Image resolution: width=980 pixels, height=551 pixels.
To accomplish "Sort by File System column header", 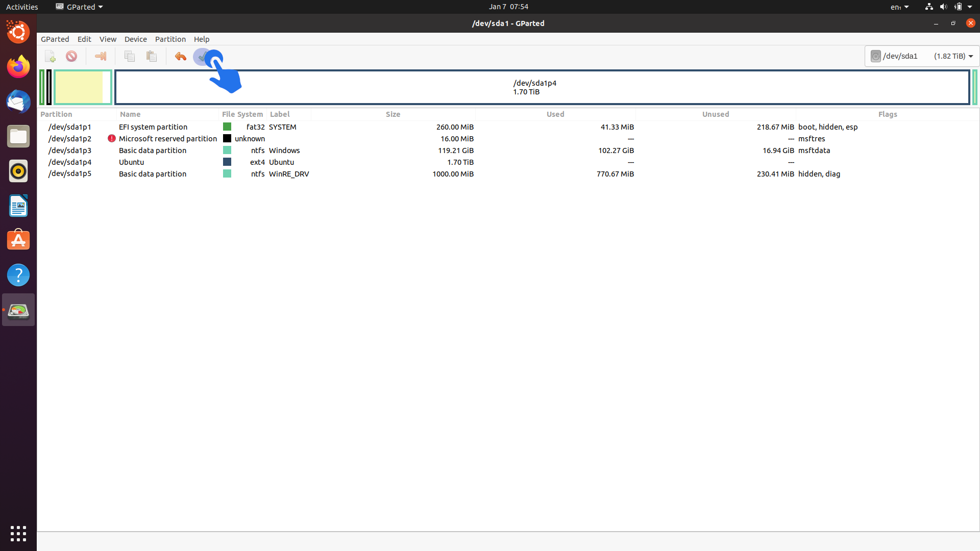I will (242, 114).
